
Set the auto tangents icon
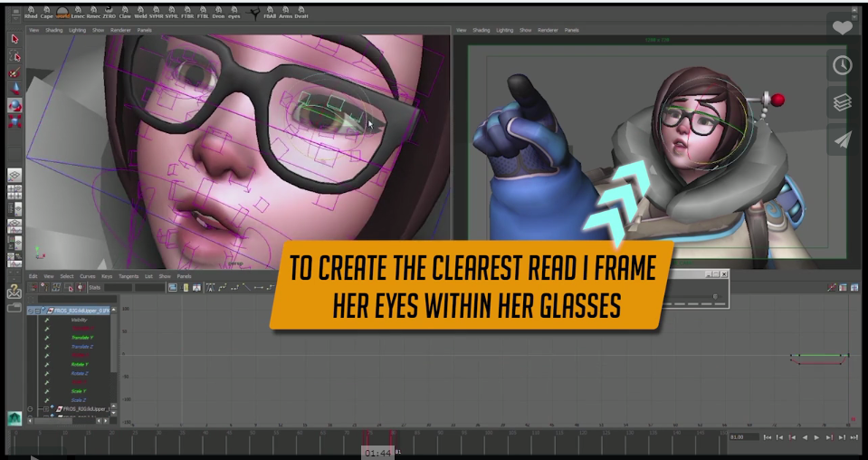pos(210,287)
